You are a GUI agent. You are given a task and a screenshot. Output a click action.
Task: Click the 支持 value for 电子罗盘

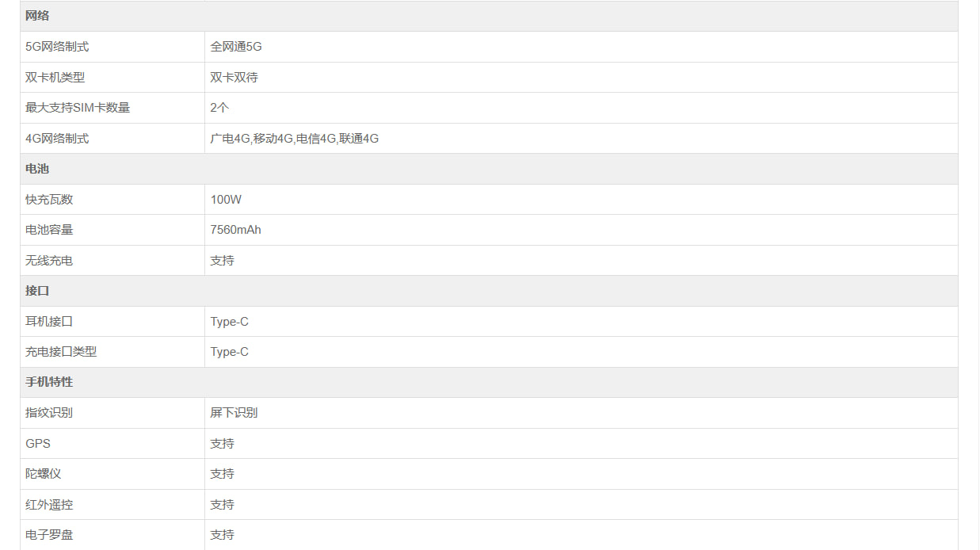click(x=222, y=535)
